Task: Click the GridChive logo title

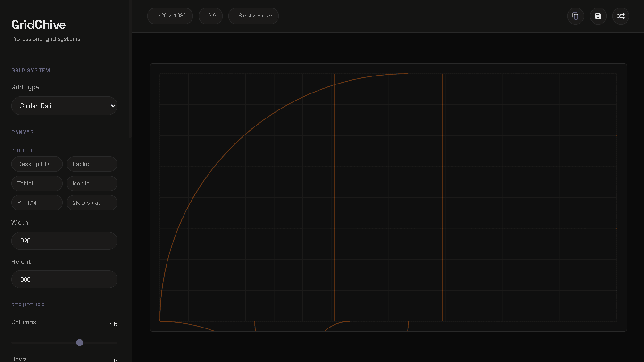Action: 39,25
